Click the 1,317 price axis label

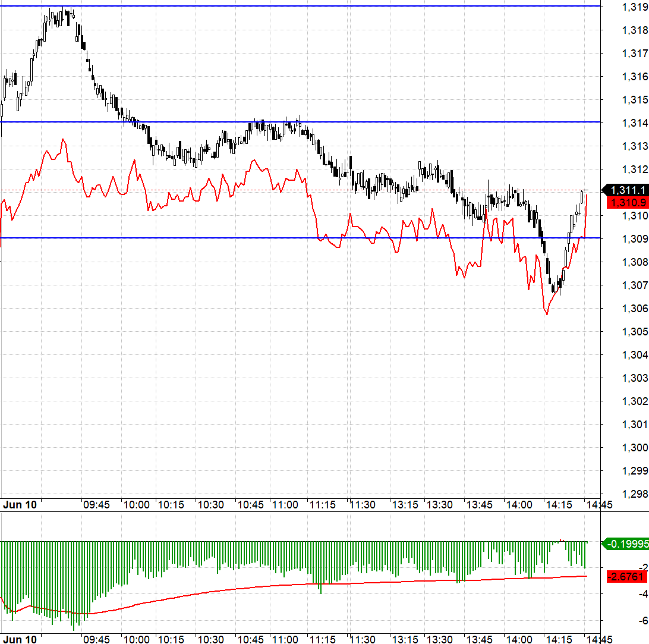[635, 54]
